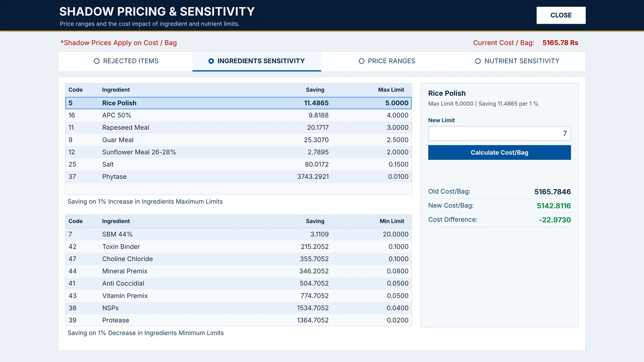The image size is (644, 362).
Task: Select the Ingredients Sensitivity radio button
Action: (211, 61)
